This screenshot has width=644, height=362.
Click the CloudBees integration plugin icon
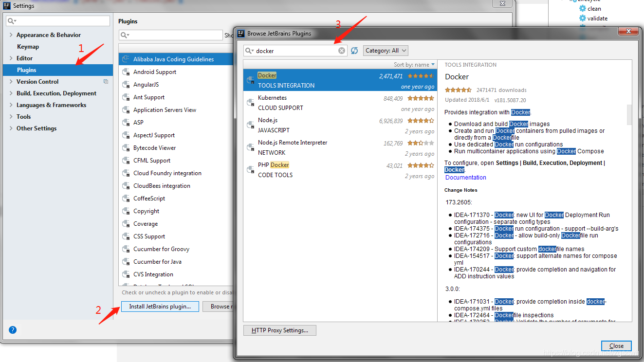coord(126,186)
